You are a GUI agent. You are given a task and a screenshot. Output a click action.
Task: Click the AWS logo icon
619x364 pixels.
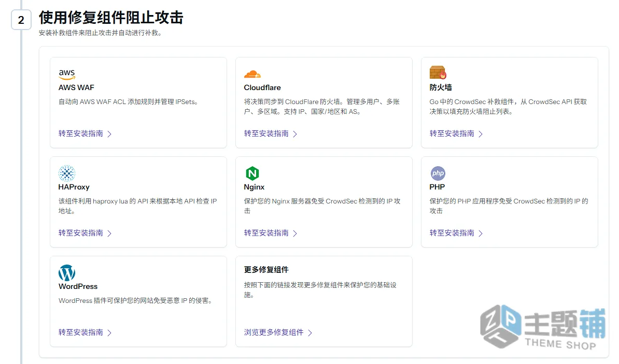(x=67, y=74)
